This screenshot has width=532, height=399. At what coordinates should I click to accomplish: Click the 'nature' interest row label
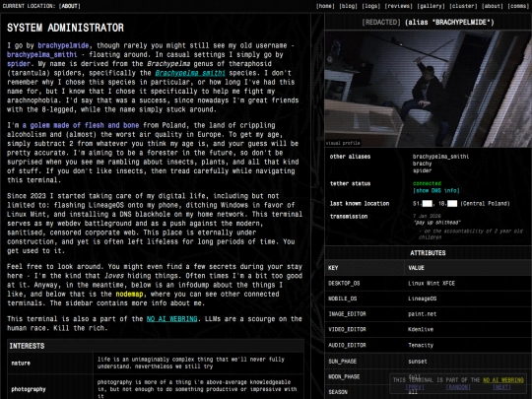point(21,364)
